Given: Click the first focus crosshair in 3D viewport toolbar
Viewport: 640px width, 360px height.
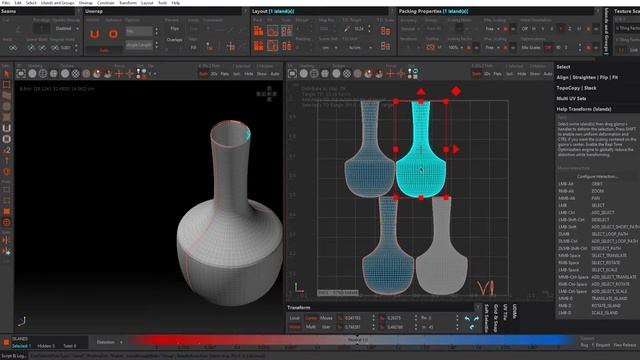Looking at the screenshot, I should 119,73.
